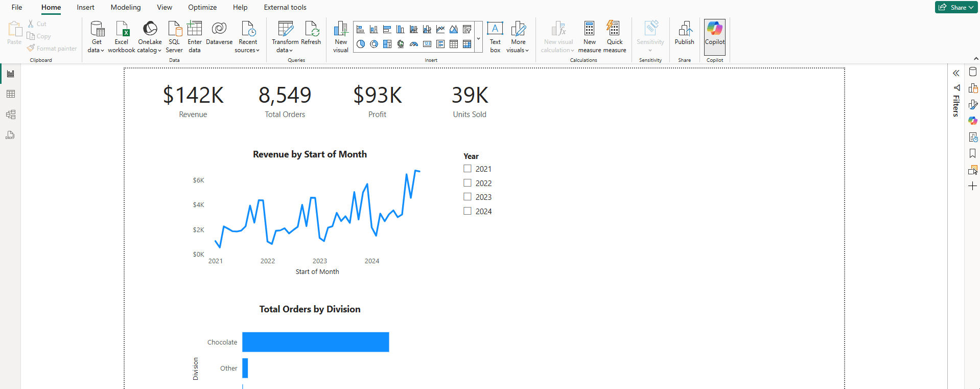Check the 2021 year slicer box
980x389 pixels.
[x=468, y=169]
